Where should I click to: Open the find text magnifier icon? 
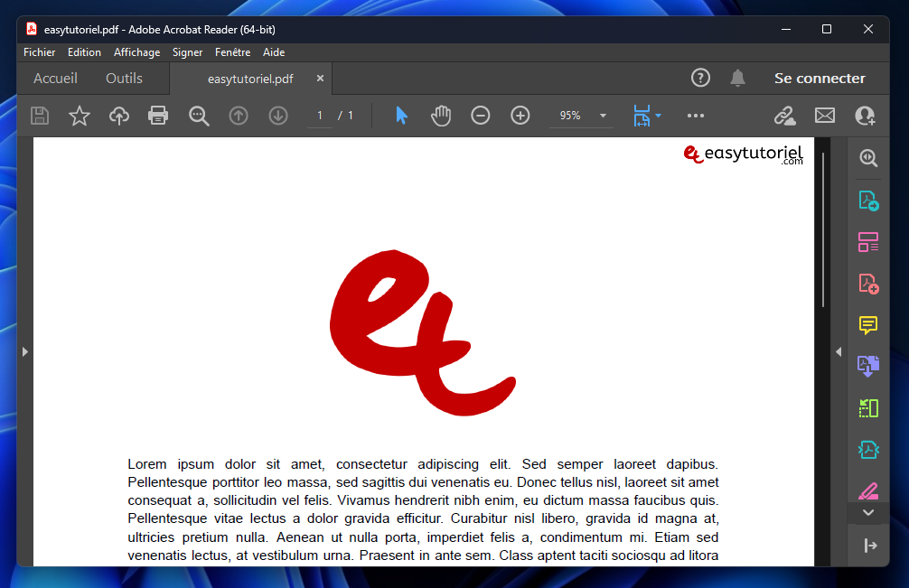point(199,116)
